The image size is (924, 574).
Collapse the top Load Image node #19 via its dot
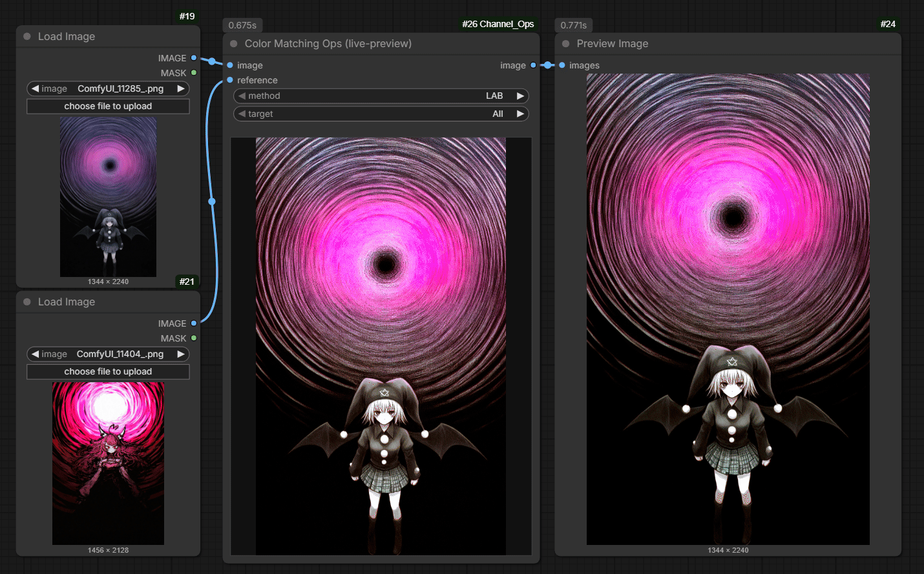tap(27, 36)
